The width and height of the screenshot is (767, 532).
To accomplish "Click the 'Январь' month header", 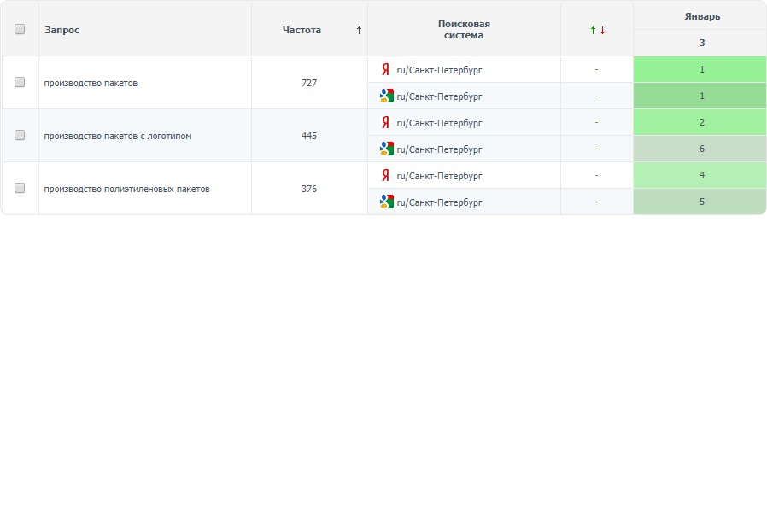I will (702, 16).
